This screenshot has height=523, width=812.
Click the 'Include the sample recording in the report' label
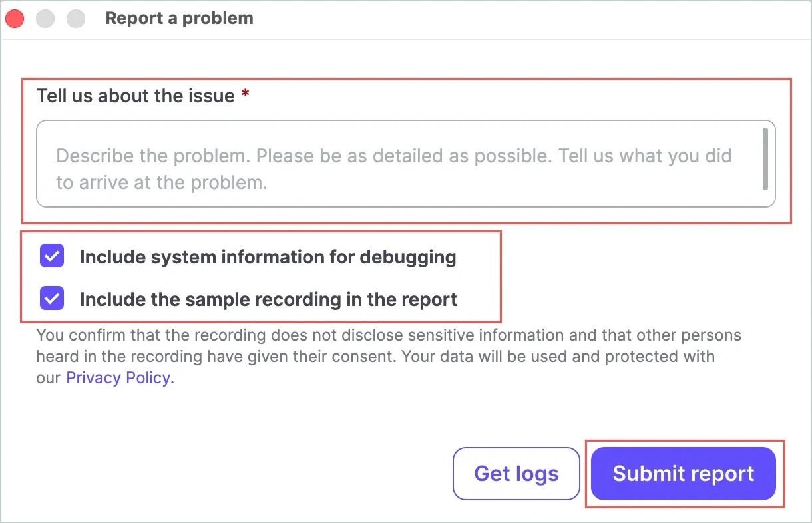[268, 300]
